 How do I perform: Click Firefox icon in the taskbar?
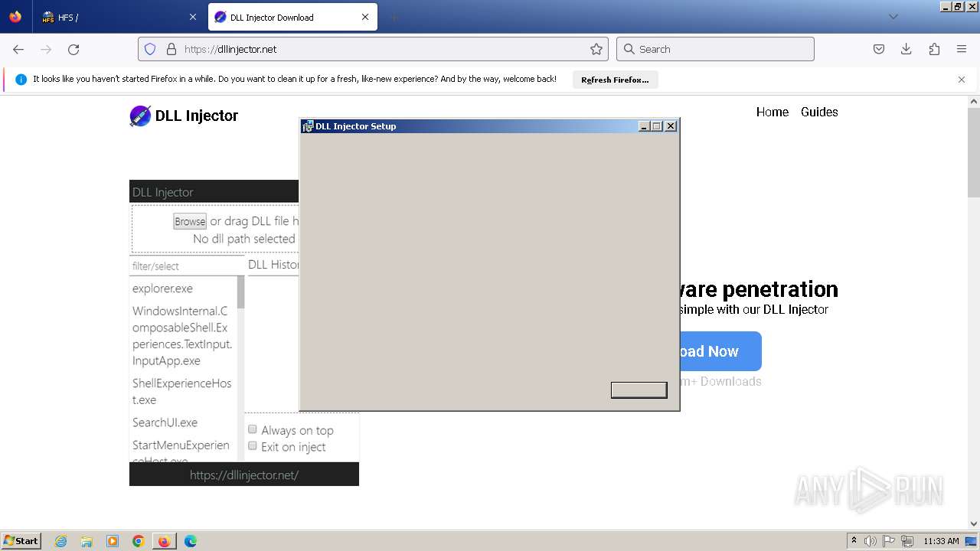coord(164,541)
